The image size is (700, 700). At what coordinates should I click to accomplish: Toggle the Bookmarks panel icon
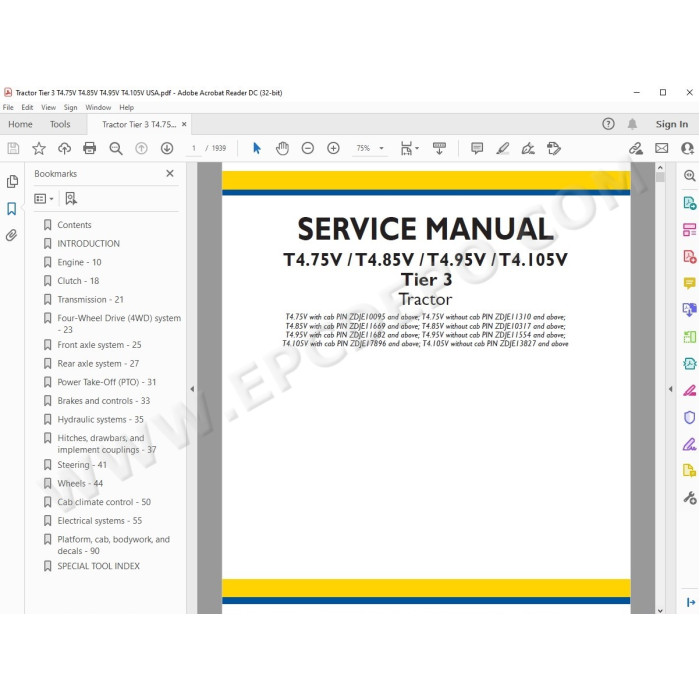click(12, 208)
